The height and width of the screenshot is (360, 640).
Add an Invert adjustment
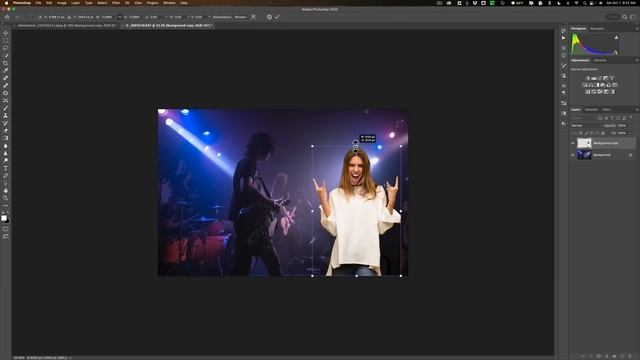(588, 92)
